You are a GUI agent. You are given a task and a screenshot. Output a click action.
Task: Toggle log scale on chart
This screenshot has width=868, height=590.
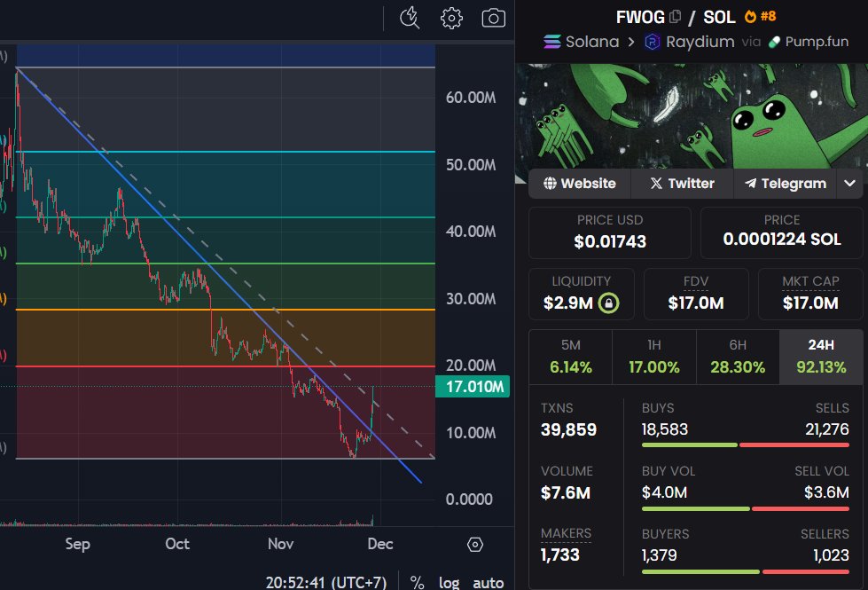[x=449, y=582]
